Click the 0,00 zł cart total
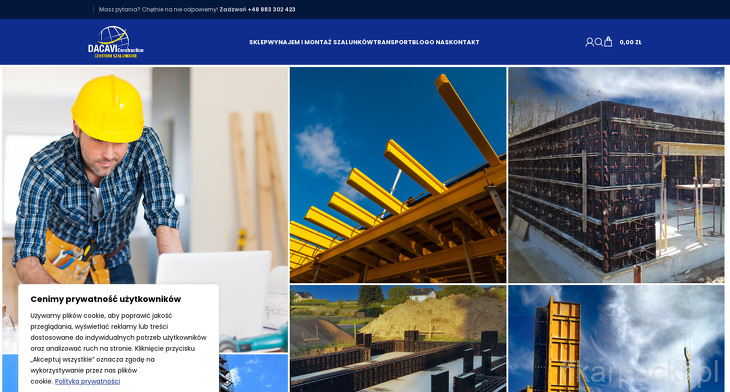The height and width of the screenshot is (392, 730). coord(630,42)
